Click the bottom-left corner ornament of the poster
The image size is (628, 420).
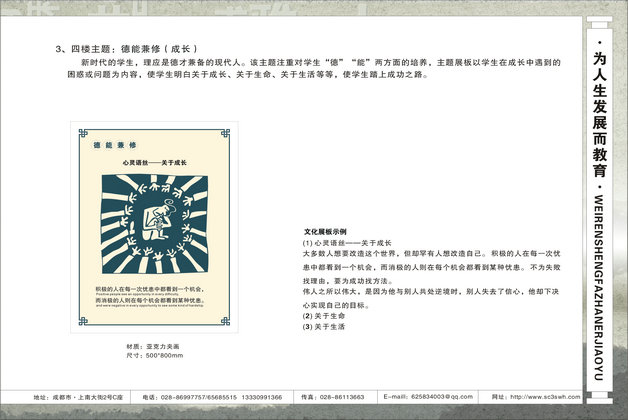(82, 321)
